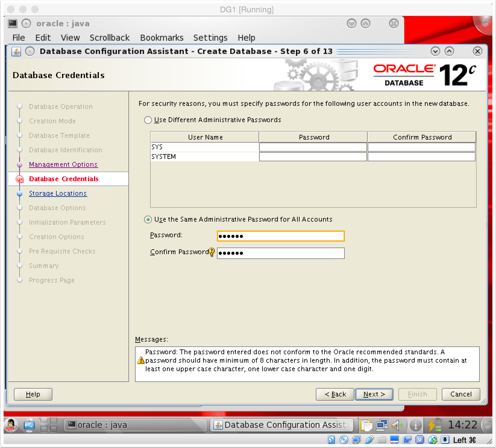Click the Help button in DBCA
Image resolution: width=496 pixels, height=448 pixels.
pos(33,394)
